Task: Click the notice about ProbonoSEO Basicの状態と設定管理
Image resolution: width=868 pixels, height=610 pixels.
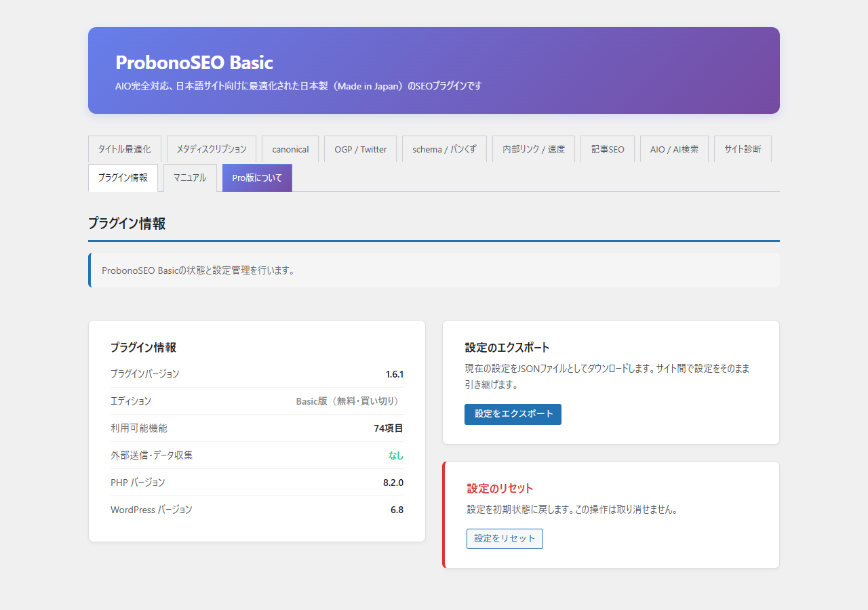Action: [434, 270]
